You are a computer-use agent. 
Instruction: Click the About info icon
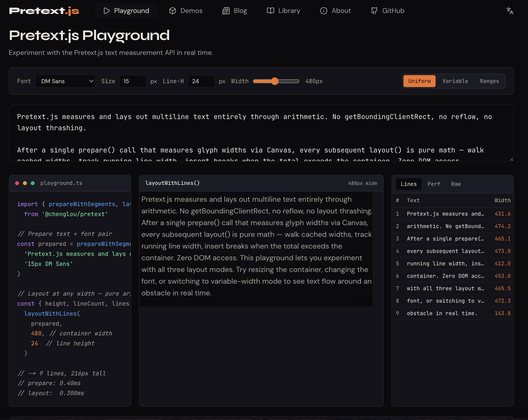point(323,11)
